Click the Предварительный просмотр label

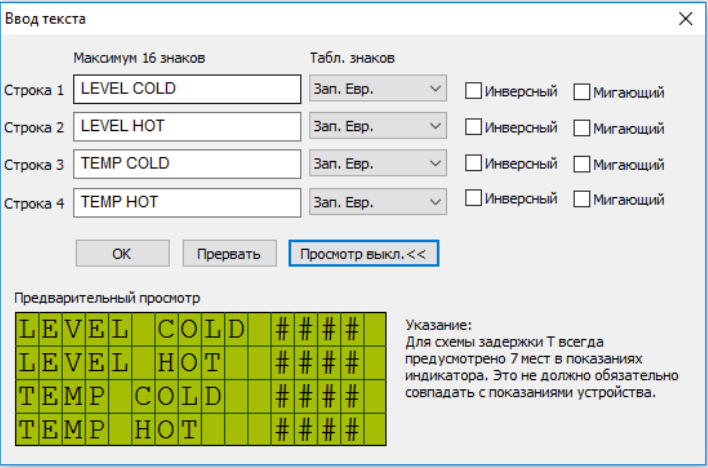click(x=107, y=298)
